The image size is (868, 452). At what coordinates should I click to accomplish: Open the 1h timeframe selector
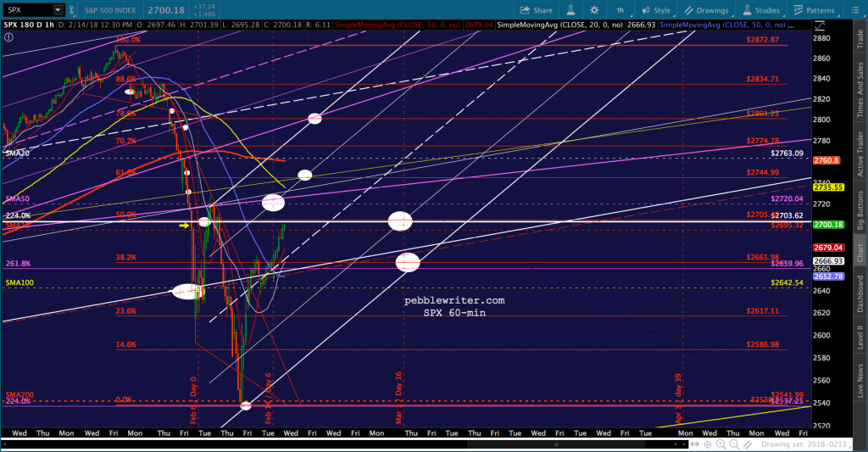point(620,10)
